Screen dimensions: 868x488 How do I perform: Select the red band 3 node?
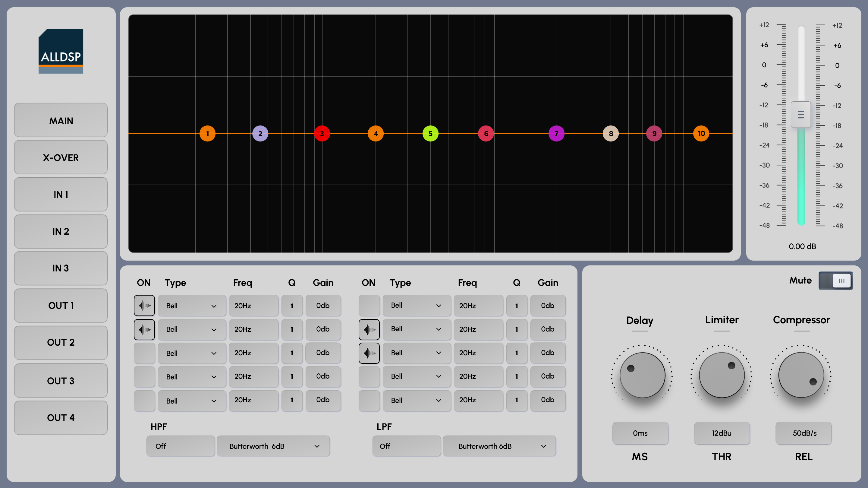click(322, 134)
